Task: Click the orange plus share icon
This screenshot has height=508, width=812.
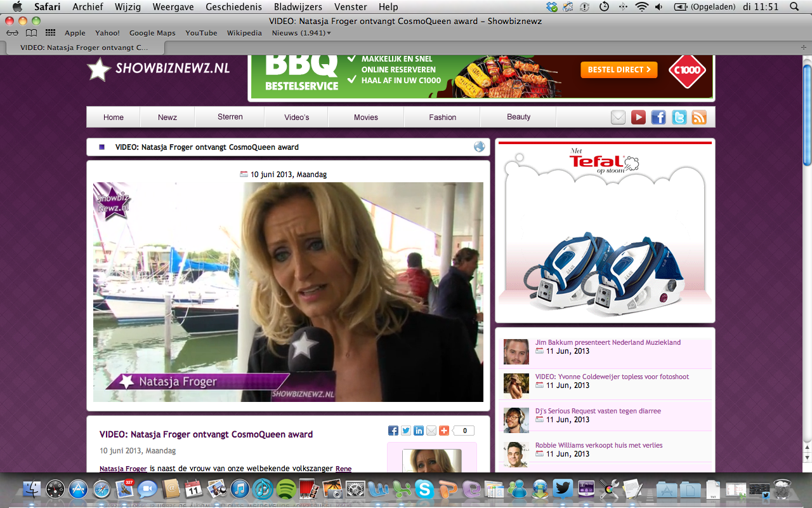Action: pos(444,431)
